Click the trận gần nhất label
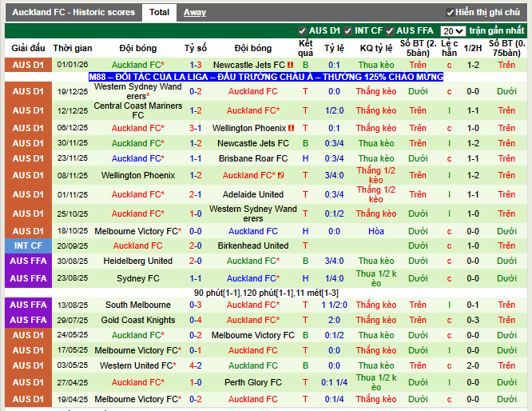532x411 pixels. 497,31
